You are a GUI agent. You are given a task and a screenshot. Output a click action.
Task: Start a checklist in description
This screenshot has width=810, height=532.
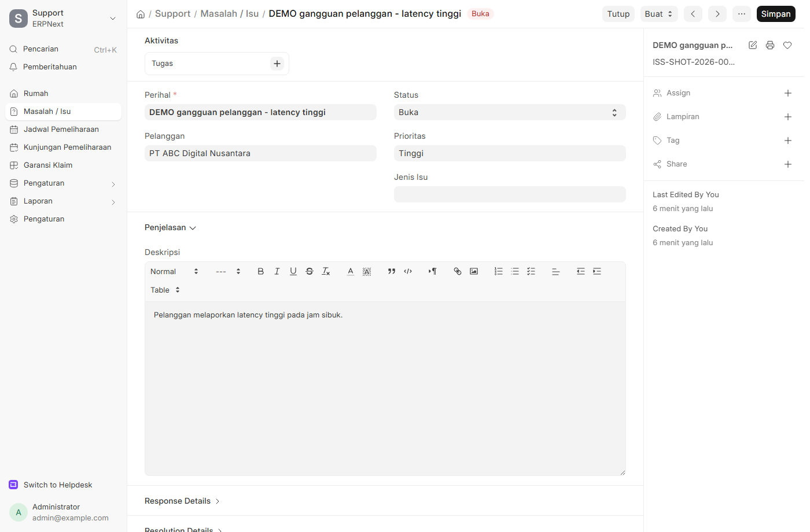click(x=531, y=271)
